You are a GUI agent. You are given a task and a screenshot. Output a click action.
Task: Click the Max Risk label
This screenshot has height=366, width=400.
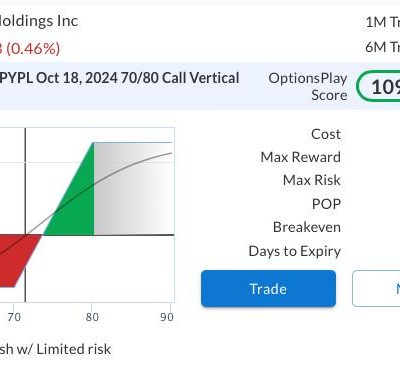312,180
